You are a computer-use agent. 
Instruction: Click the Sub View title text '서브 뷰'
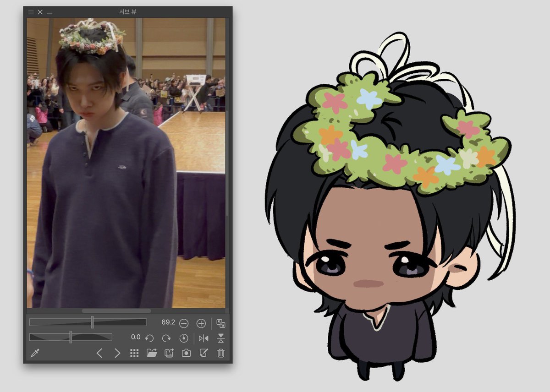127,12
